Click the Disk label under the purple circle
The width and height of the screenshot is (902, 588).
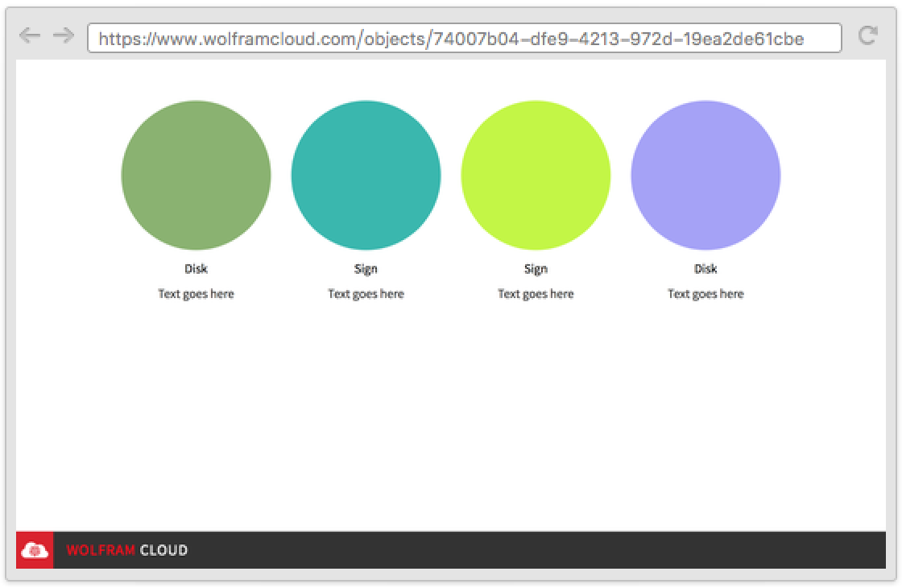click(705, 269)
